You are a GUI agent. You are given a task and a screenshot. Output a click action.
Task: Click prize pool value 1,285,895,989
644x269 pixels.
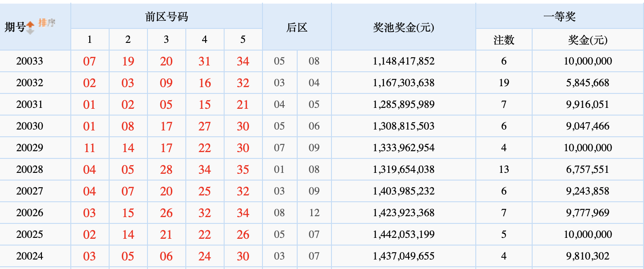pyautogui.click(x=404, y=104)
